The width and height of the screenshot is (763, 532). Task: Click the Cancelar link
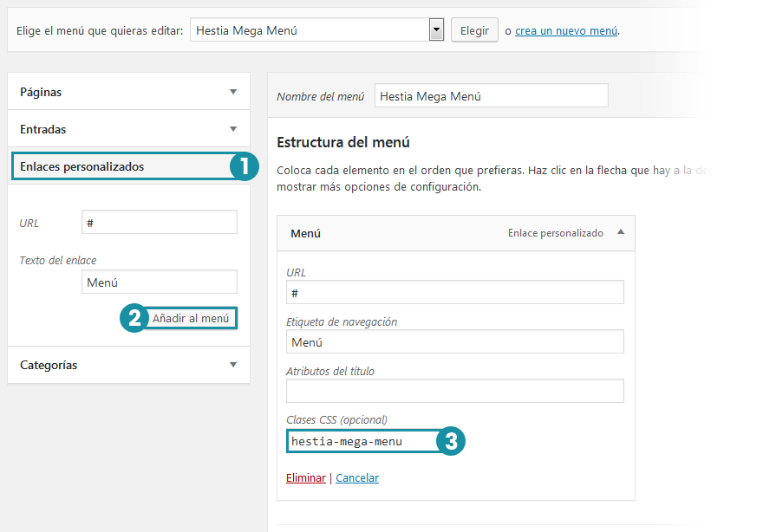357,478
